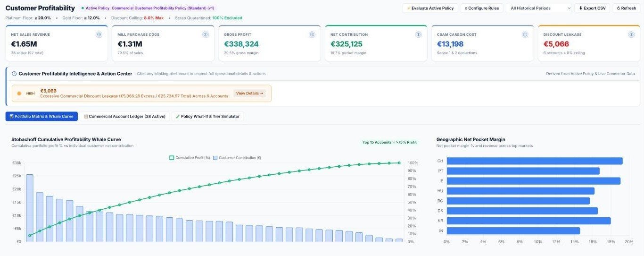Click the PT bar in geographic chart
The image size is (644, 256).
point(523,171)
